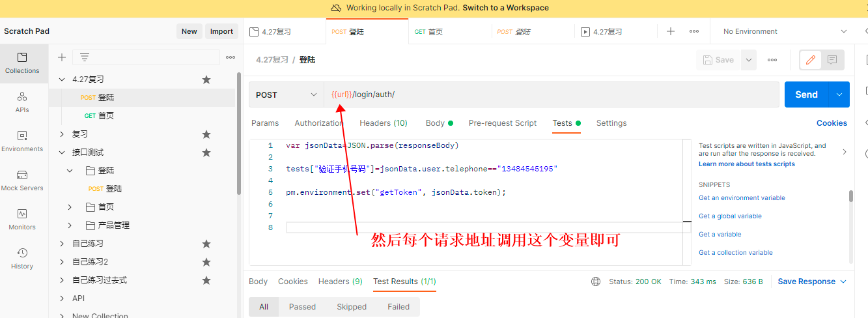Screen dimensions: 868x318
Task: Click the request URL input field
Action: pos(552,94)
